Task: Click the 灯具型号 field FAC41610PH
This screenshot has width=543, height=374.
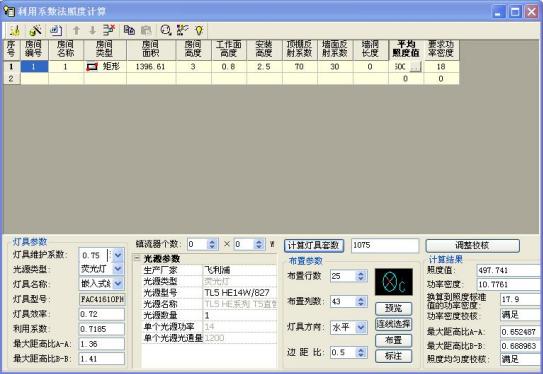Action: [x=102, y=299]
